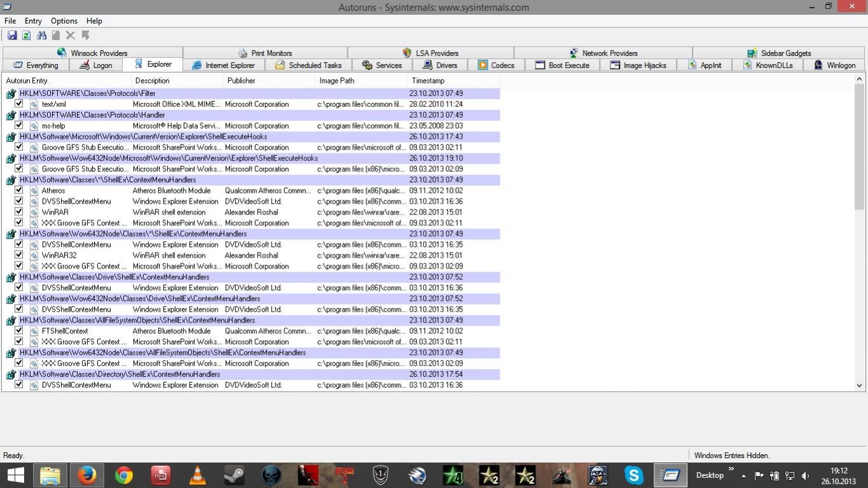Uncheck DVSShellContextMenu checkbox under Classes\Drive key

click(18, 288)
